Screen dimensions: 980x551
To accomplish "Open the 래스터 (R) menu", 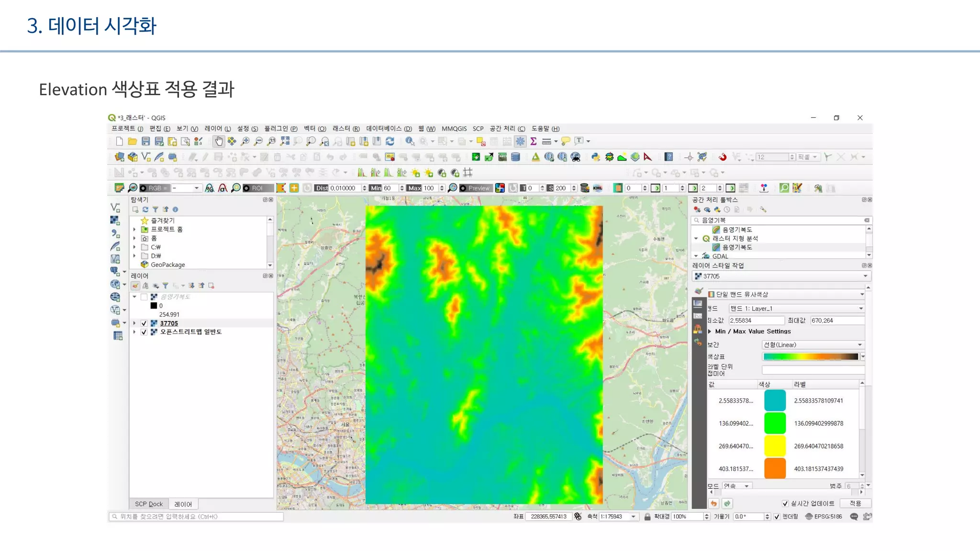I will point(345,129).
